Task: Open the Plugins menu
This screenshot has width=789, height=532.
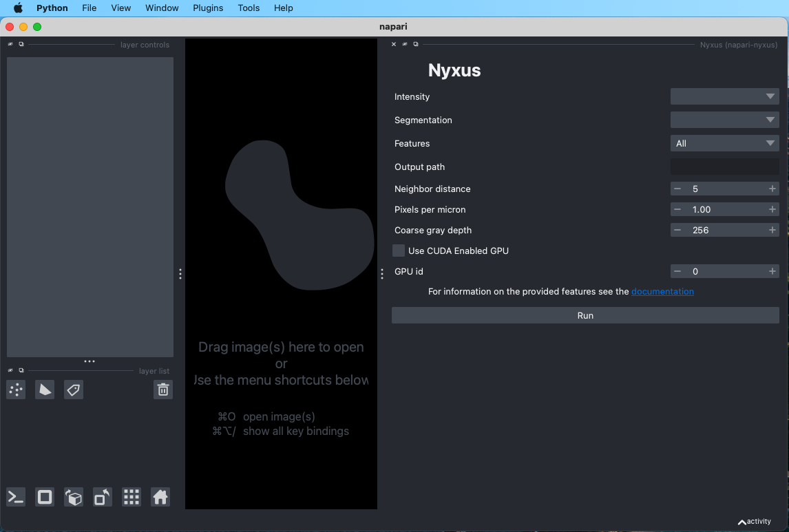Action: pos(208,8)
